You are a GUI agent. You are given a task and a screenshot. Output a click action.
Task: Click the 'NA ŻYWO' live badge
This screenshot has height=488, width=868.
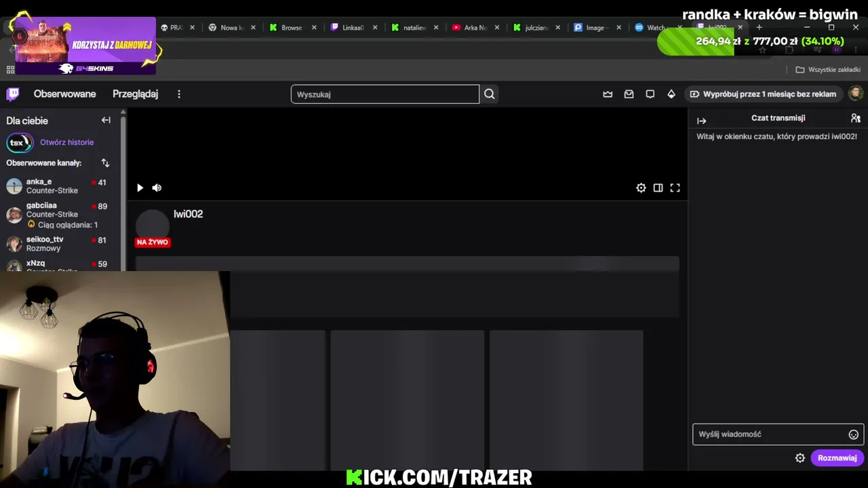(x=153, y=242)
